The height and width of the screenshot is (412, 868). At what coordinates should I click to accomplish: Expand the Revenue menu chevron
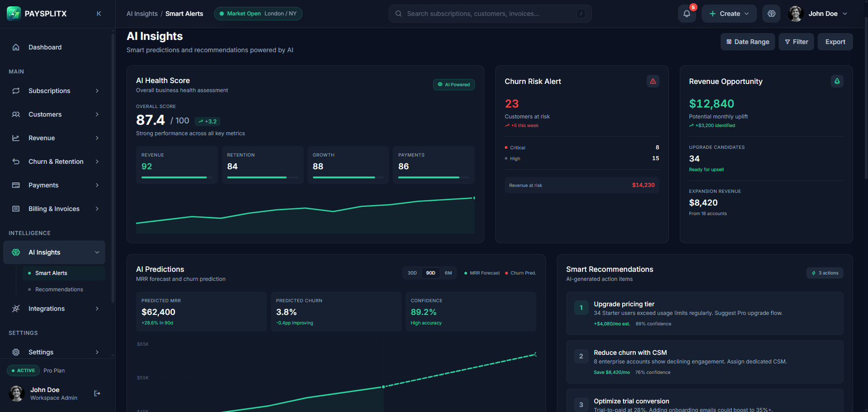click(x=97, y=138)
